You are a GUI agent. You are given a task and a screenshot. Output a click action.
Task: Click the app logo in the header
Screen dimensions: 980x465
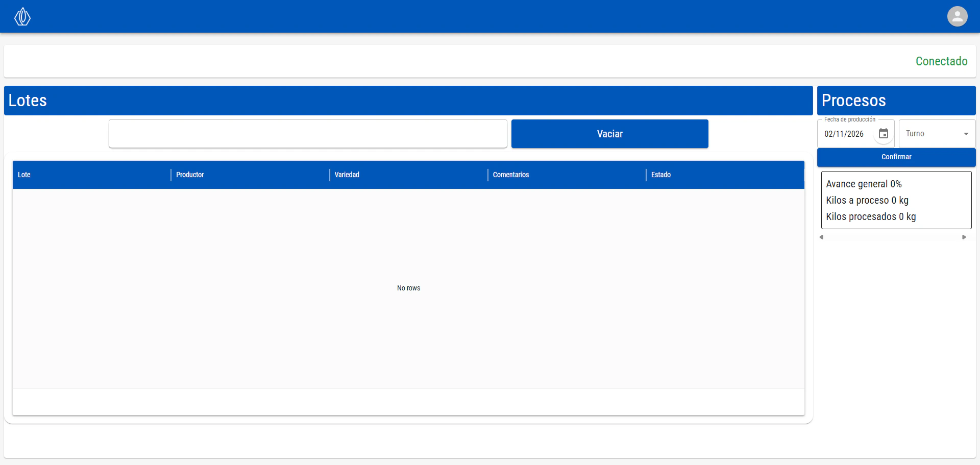click(x=22, y=16)
